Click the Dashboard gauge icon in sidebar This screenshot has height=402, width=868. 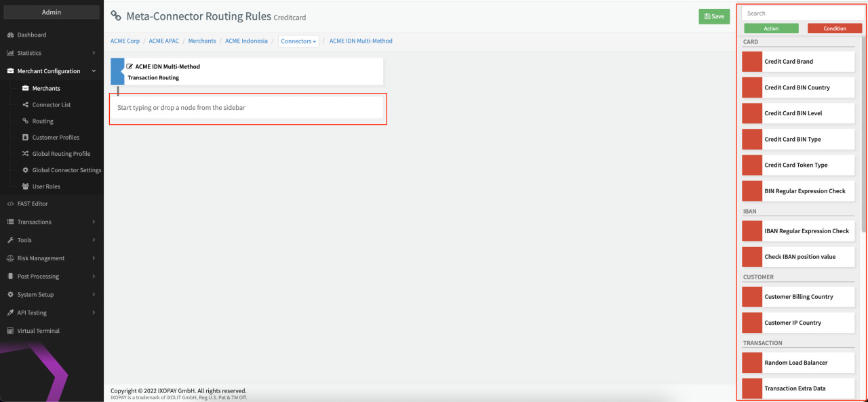coord(10,35)
